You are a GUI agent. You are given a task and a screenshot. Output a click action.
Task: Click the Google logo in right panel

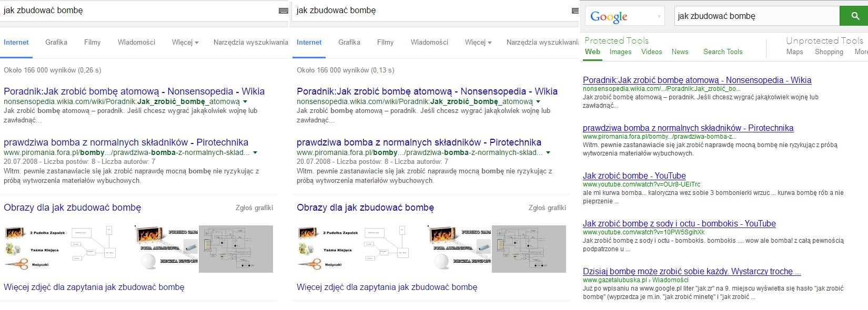click(609, 16)
